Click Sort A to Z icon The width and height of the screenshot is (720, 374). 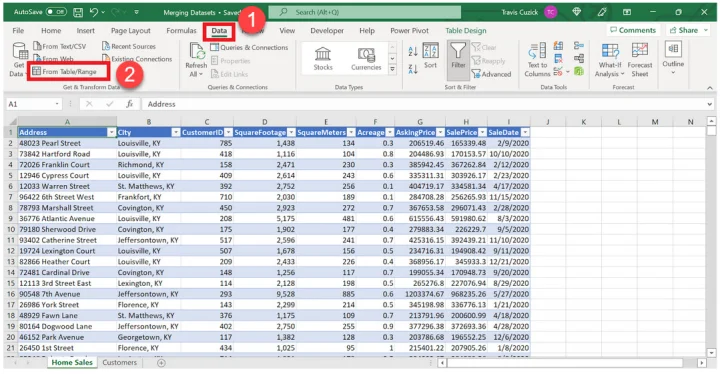pos(413,51)
